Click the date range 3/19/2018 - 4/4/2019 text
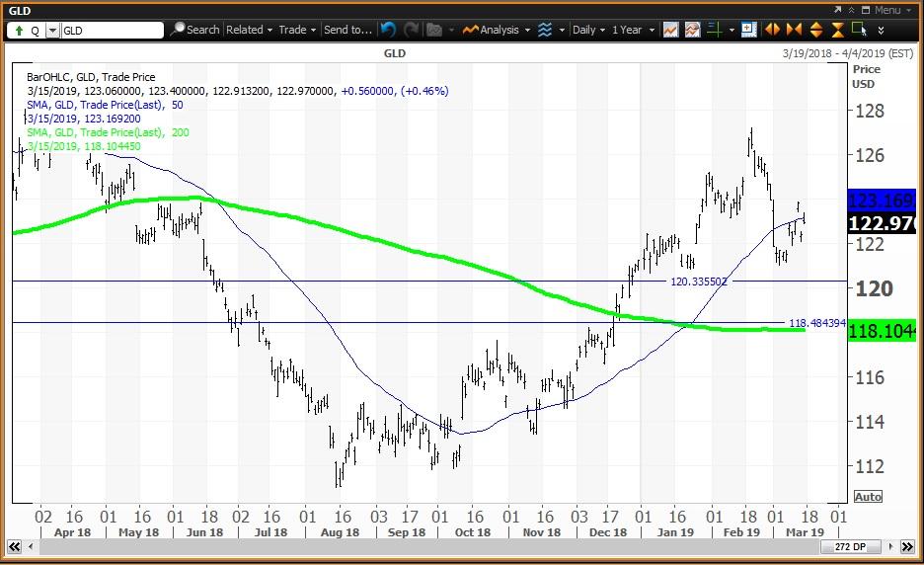 click(847, 53)
